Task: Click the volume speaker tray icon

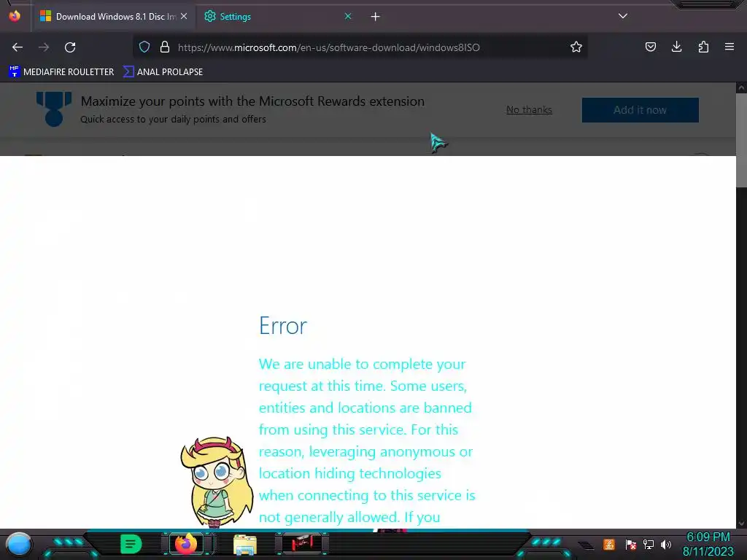Action: (x=665, y=544)
